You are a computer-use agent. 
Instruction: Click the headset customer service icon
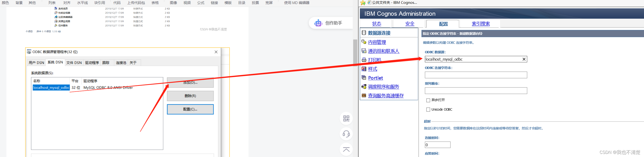pos(346,134)
